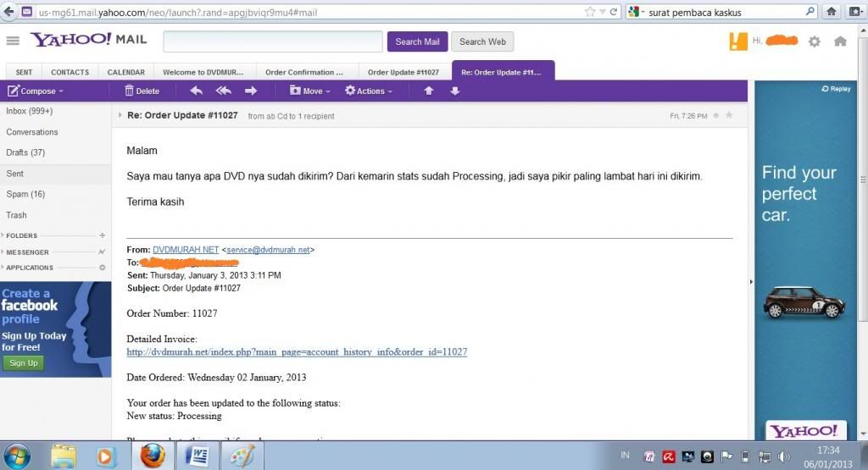This screenshot has width=868, height=470.
Task: Open the Order Confirmation tab
Action: (304, 73)
